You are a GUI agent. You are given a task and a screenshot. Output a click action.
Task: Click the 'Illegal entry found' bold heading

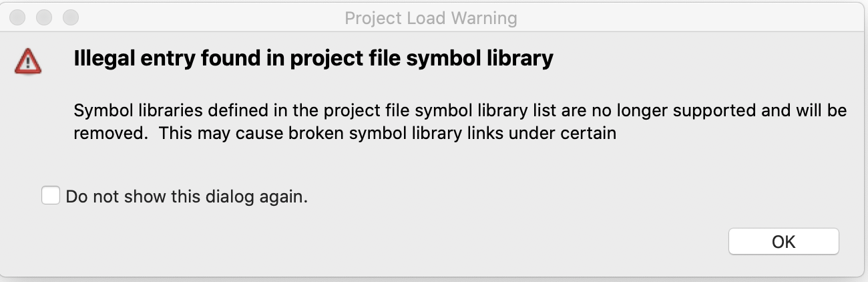pos(313,59)
